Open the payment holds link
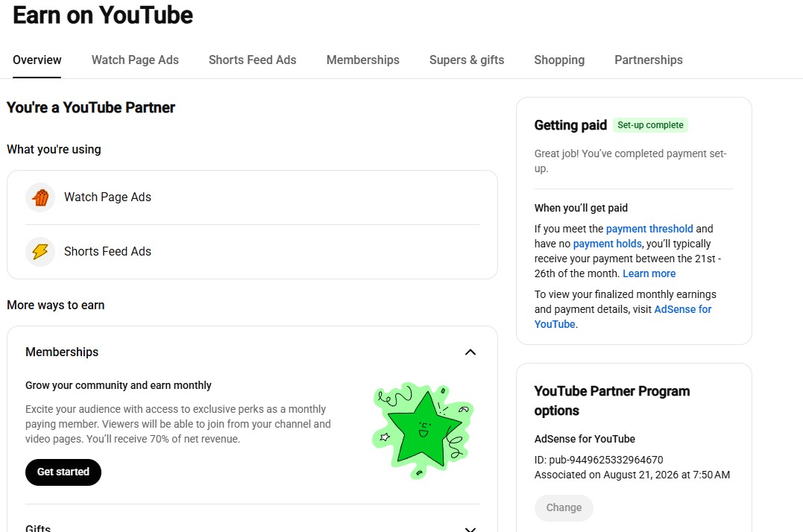 pyautogui.click(x=608, y=244)
